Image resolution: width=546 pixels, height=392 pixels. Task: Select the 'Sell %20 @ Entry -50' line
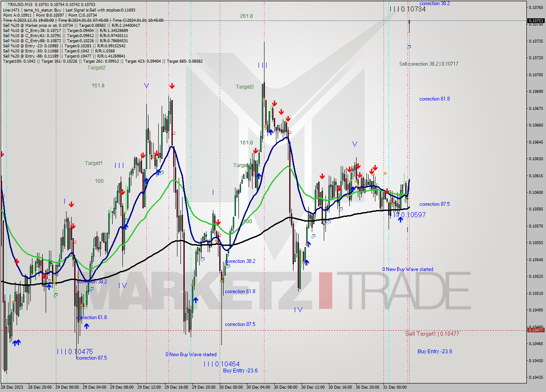[x=59, y=51]
